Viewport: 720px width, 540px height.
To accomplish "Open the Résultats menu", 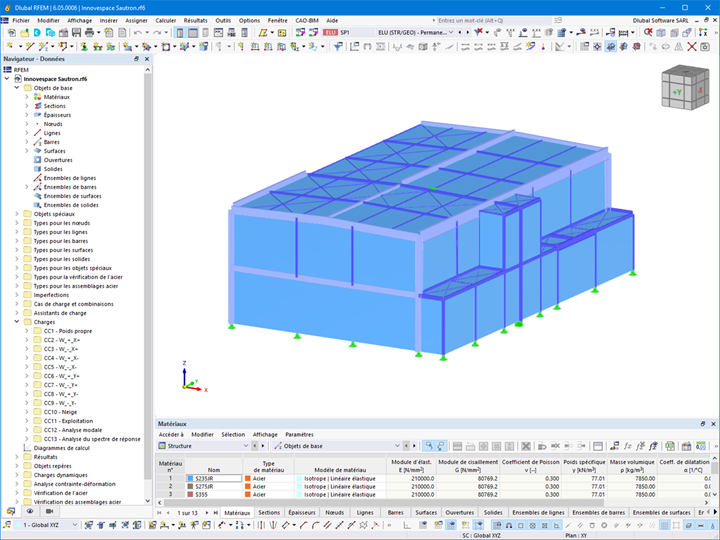I will tap(196, 21).
